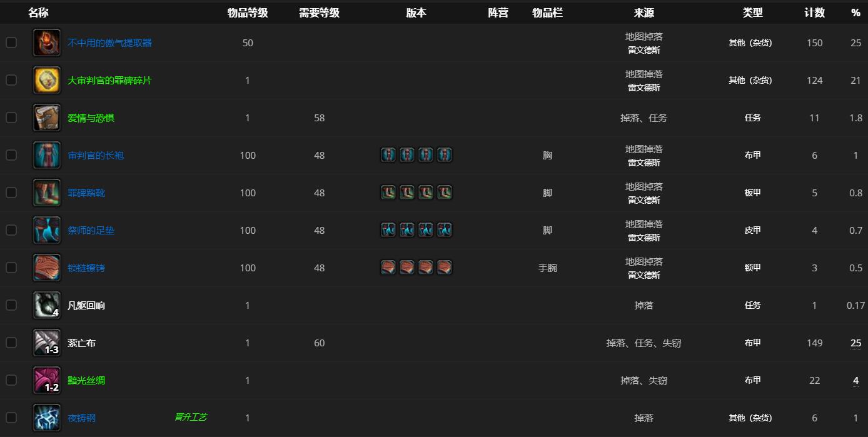The height and width of the screenshot is (437, 868).
Task: Click last version icon in 审判官的长袍 row
Action: tap(445, 155)
